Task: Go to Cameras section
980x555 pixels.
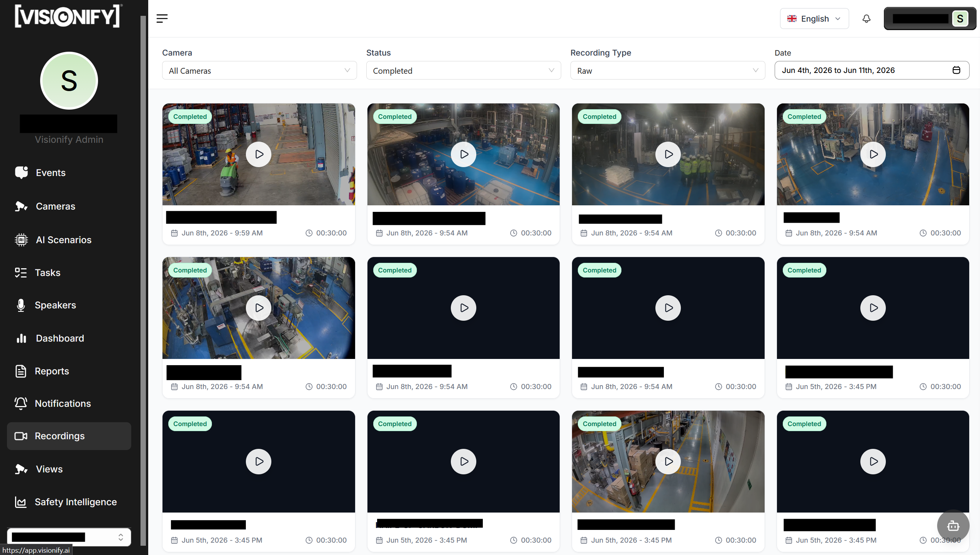Action: point(56,206)
